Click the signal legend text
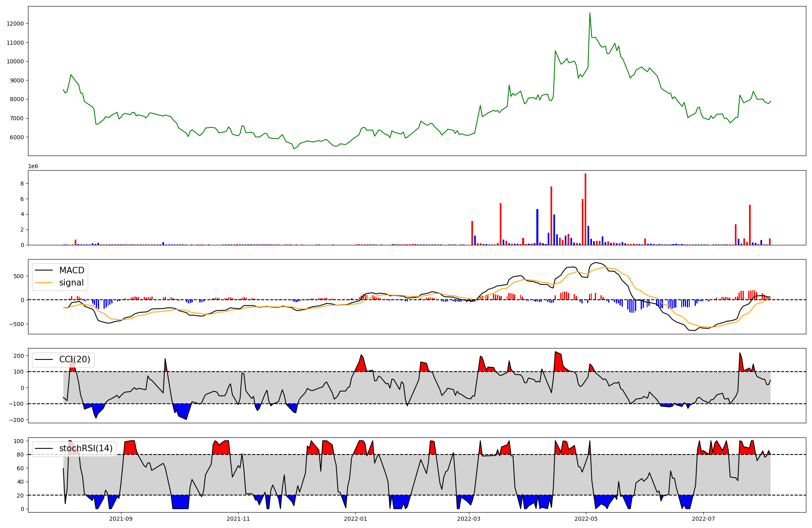This screenshot has width=812, height=528. click(x=71, y=283)
